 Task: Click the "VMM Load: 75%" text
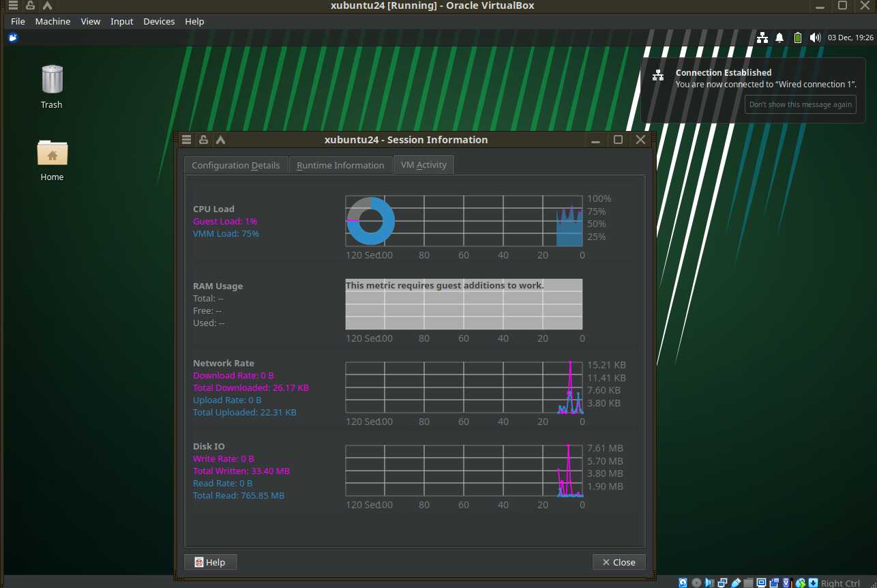coord(226,234)
